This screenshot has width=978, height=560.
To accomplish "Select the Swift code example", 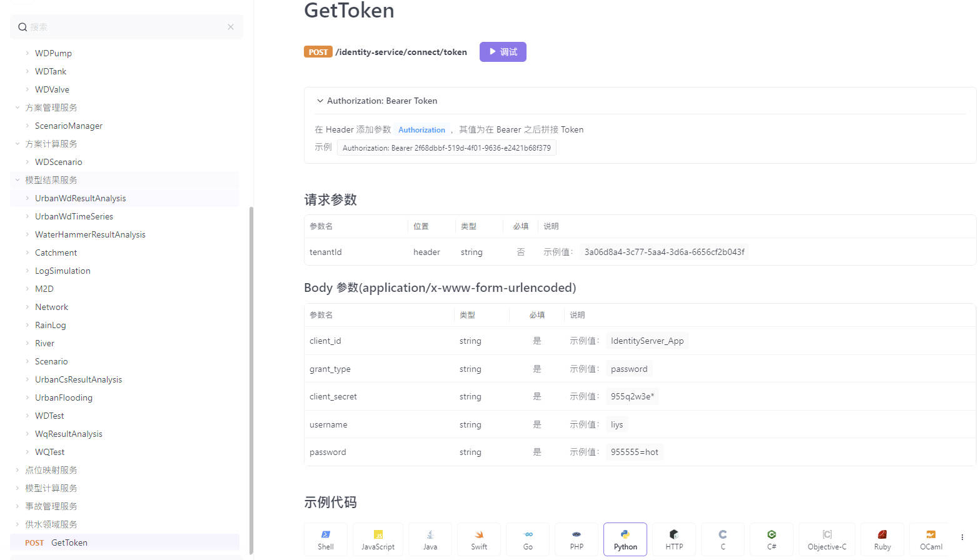I will click(x=479, y=539).
